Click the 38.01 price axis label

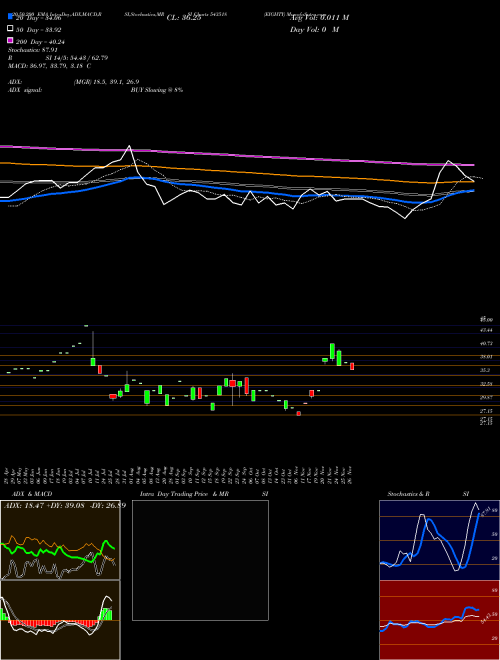[x=487, y=357]
